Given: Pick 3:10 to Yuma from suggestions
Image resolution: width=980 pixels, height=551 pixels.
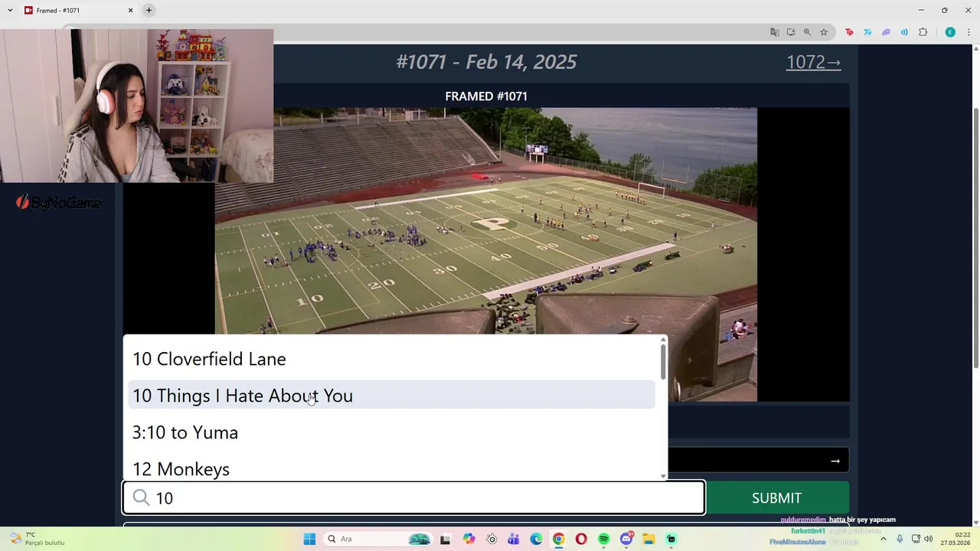Looking at the screenshot, I should pyautogui.click(x=391, y=432).
